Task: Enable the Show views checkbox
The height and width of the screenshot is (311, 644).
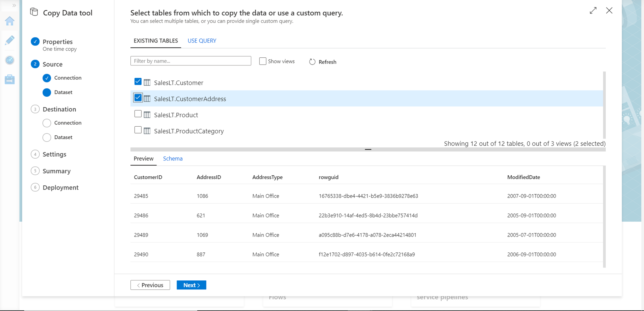Action: [263, 61]
